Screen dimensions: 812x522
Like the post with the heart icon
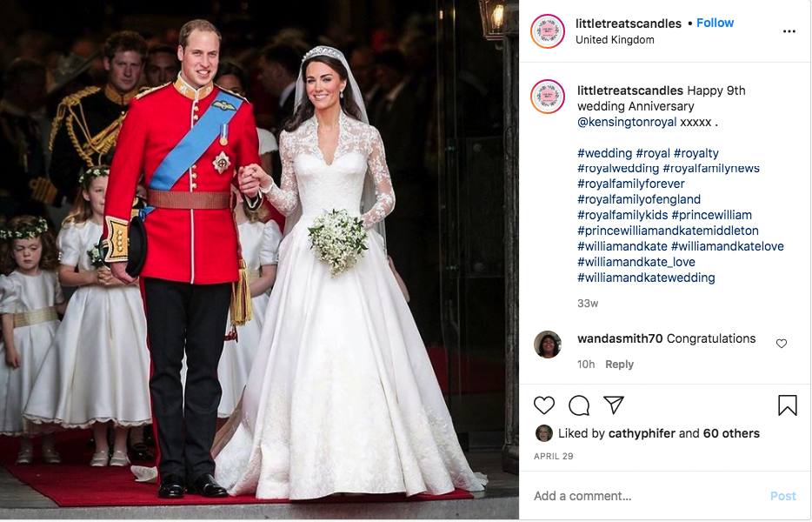click(x=543, y=405)
